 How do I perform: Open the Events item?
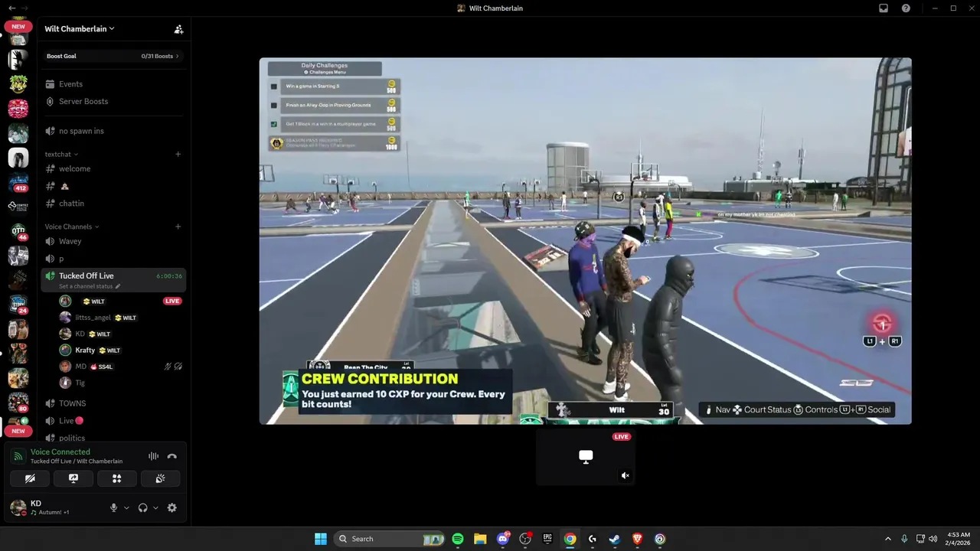pyautogui.click(x=113, y=84)
